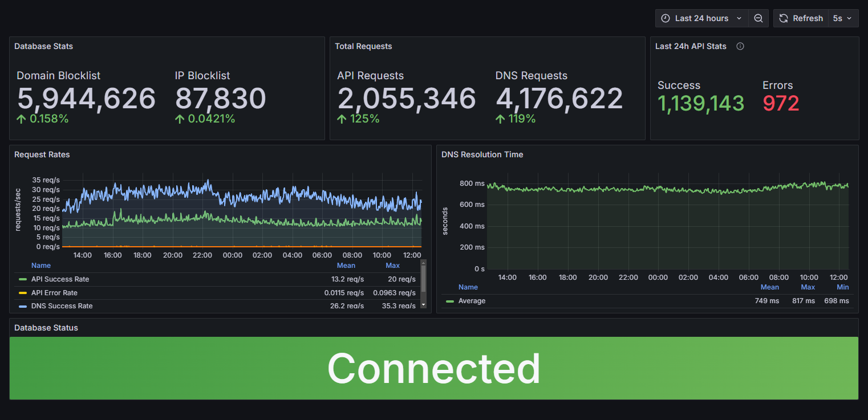The width and height of the screenshot is (868, 420).
Task: Click the clock icon in time picker
Action: tap(665, 18)
